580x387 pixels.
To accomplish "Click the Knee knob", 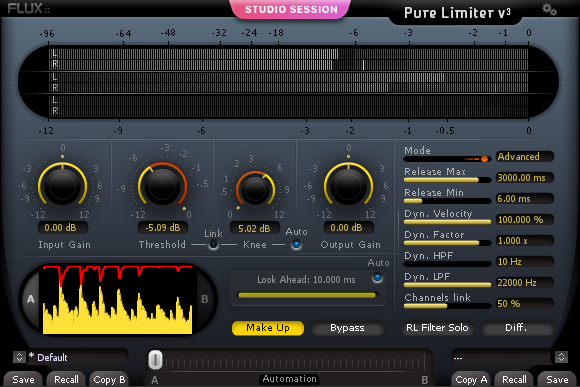I will click(255, 189).
